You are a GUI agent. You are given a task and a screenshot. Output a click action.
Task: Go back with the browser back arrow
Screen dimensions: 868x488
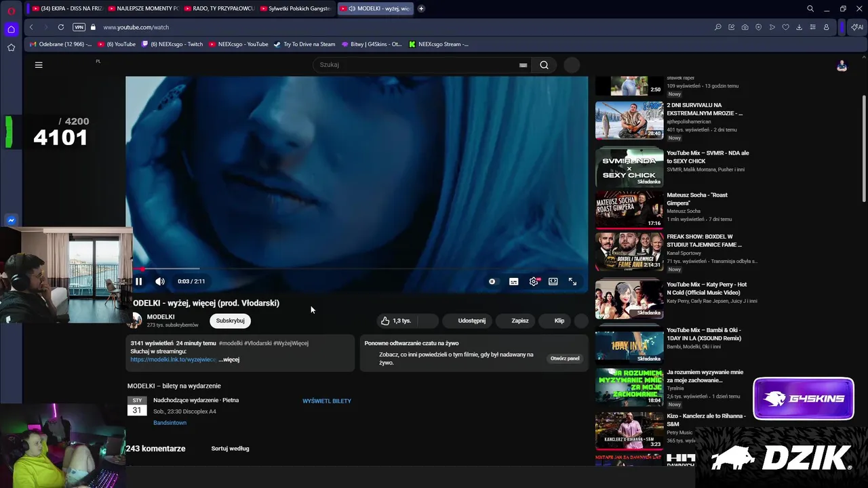(x=31, y=27)
